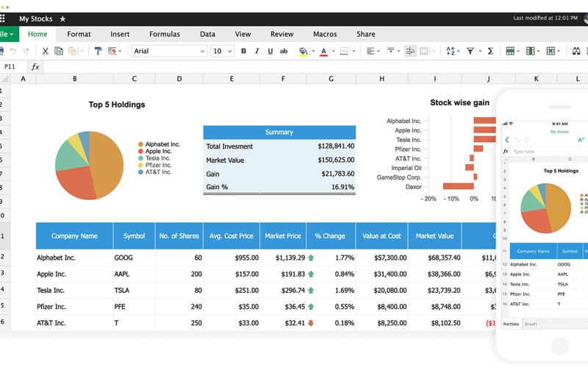Expand the sort options arrow

pos(459,51)
